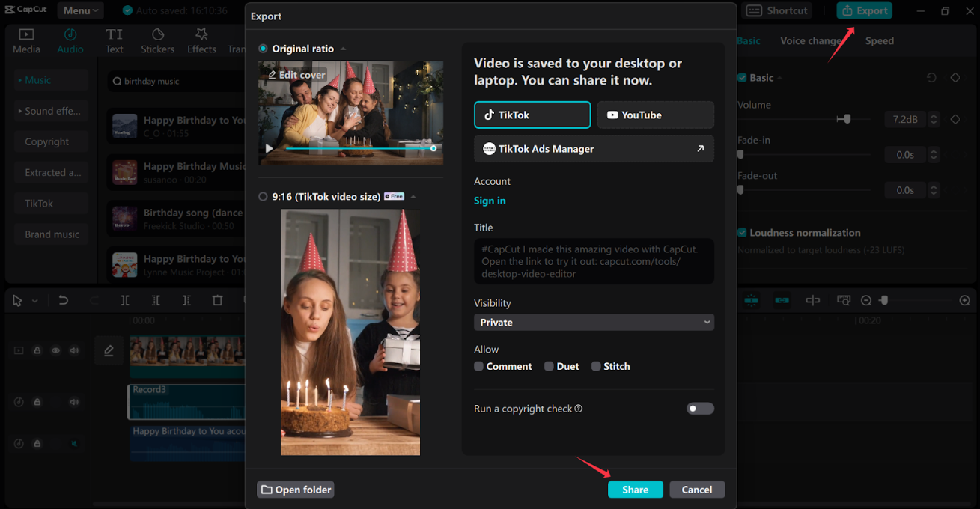
Task: Click the pencil cover edit icon on timeline
Action: pos(109,350)
